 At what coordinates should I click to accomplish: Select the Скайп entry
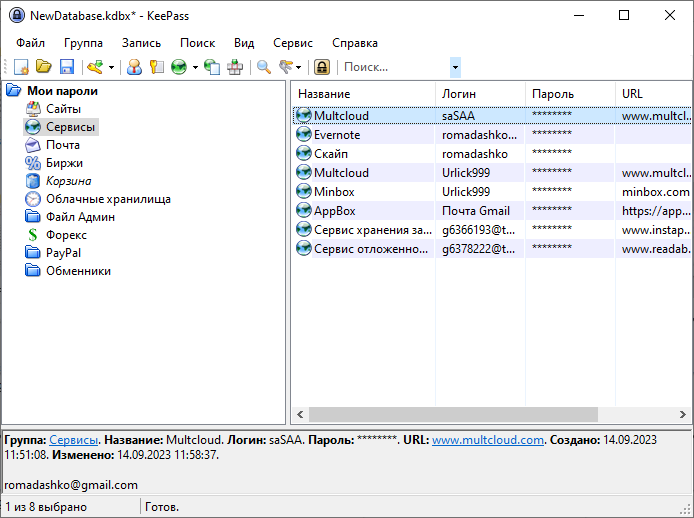tap(492, 154)
